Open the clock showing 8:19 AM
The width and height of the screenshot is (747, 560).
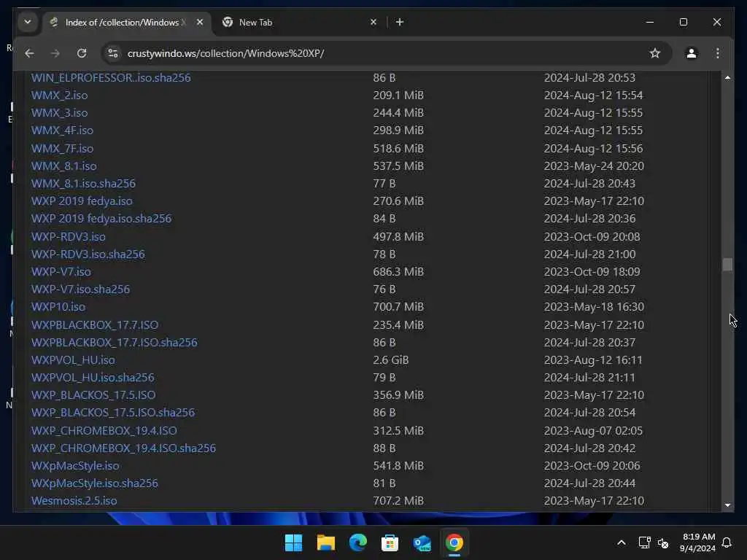(x=698, y=542)
